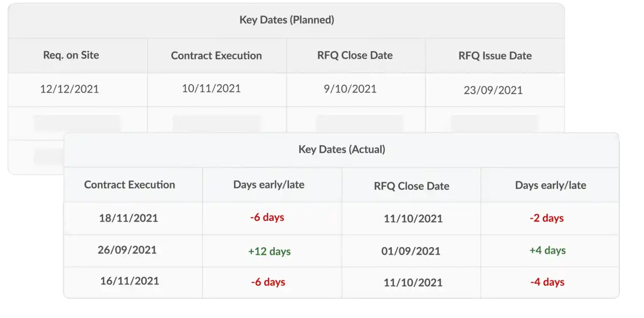This screenshot has width=644, height=318.
Task: Select the Req. on Site column header
Action: (71, 55)
